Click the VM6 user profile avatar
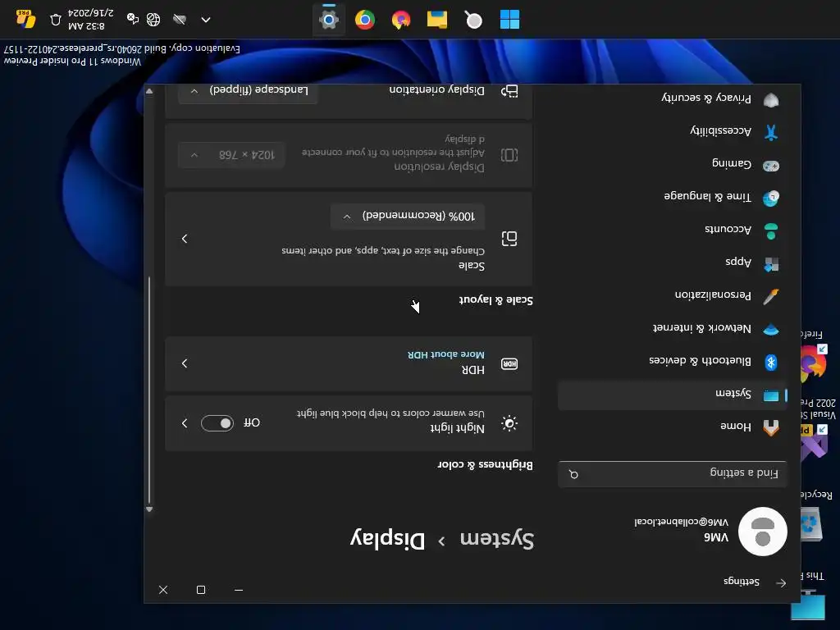The image size is (840, 630). point(762,532)
